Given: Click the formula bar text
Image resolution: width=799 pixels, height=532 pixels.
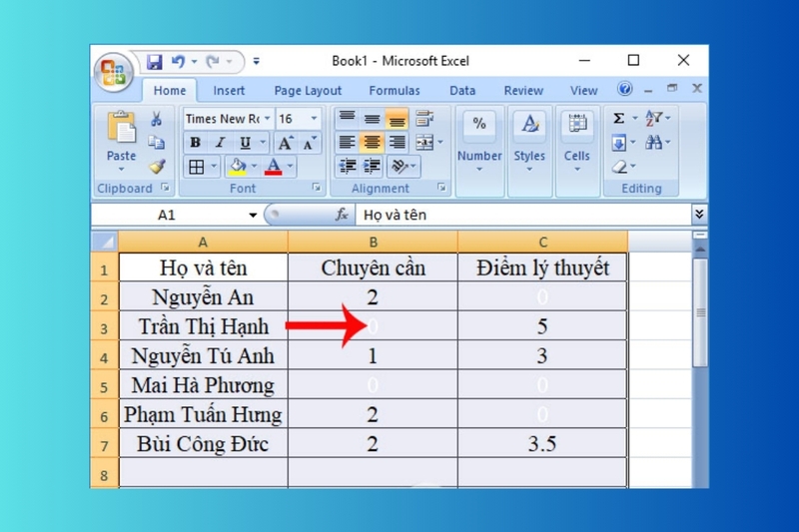Looking at the screenshot, I should pos(395,215).
